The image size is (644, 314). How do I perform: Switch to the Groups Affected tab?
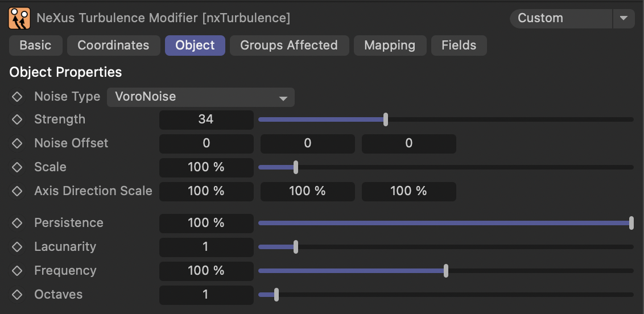coord(289,45)
